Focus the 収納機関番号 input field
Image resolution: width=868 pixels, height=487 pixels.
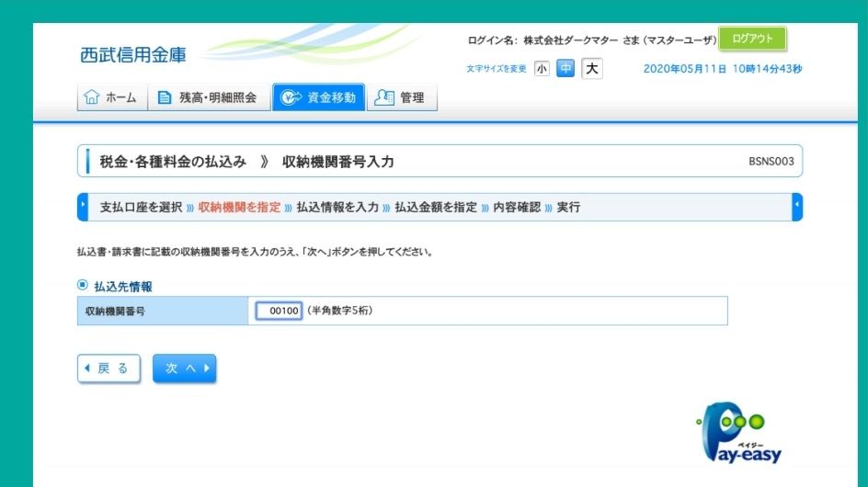click(x=279, y=311)
